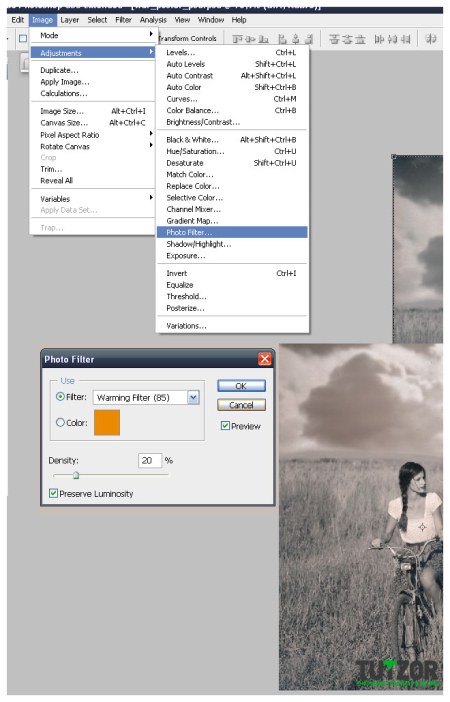Click the Density slider handle
This screenshot has height=702, width=450.
[76, 475]
